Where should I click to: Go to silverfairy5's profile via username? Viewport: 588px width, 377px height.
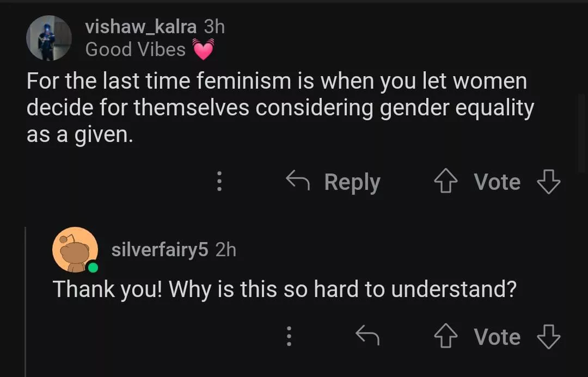pos(160,250)
